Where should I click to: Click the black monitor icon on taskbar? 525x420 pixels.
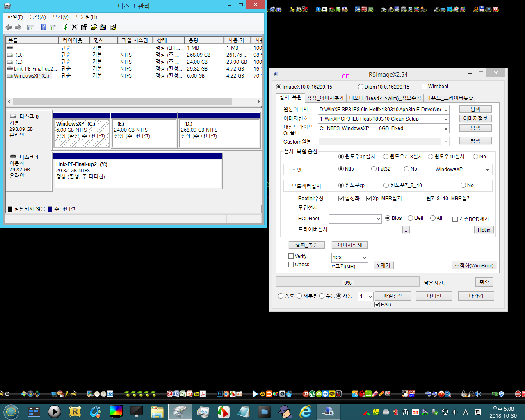pos(137,411)
